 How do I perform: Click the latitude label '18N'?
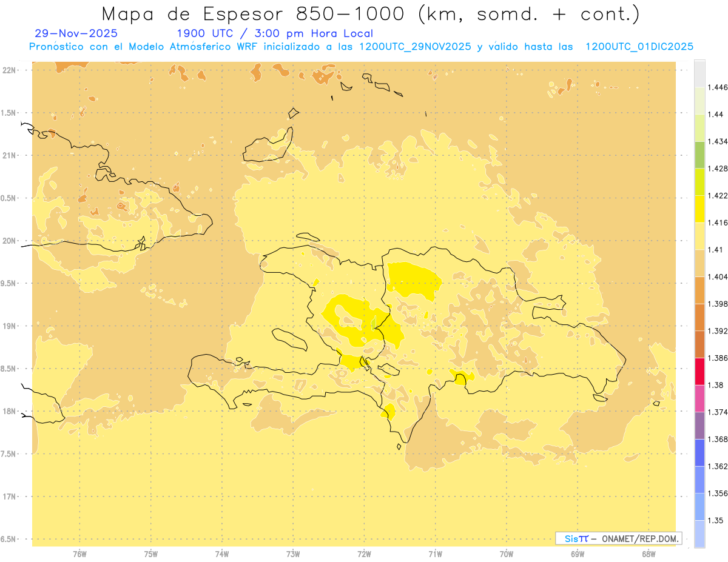tap(10, 411)
